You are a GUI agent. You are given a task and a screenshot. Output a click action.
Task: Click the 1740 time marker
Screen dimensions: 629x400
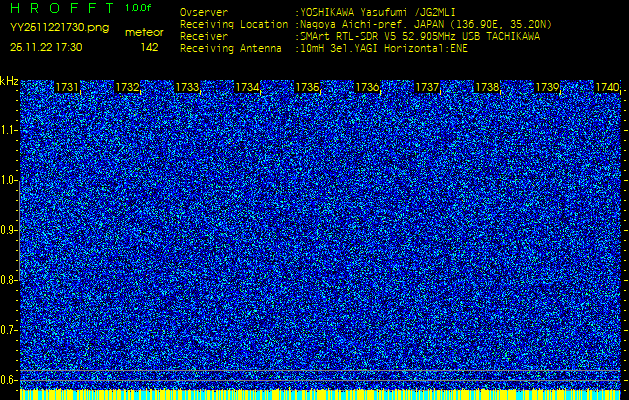click(x=607, y=87)
